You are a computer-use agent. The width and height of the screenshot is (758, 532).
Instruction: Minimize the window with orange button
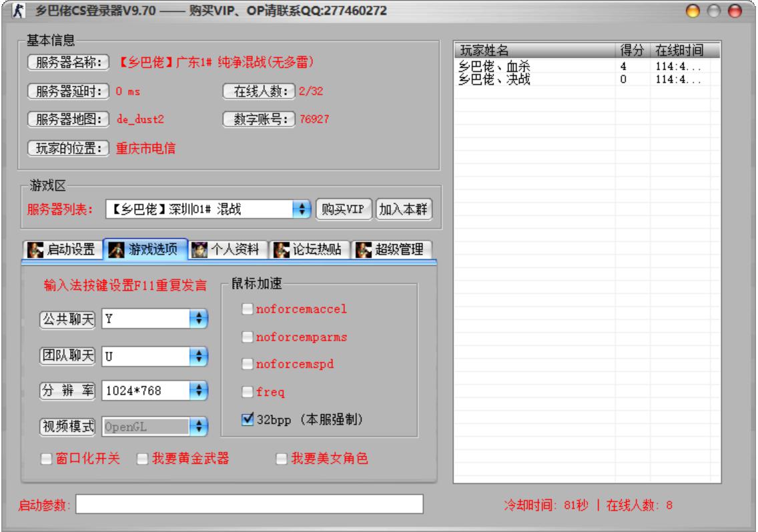693,11
